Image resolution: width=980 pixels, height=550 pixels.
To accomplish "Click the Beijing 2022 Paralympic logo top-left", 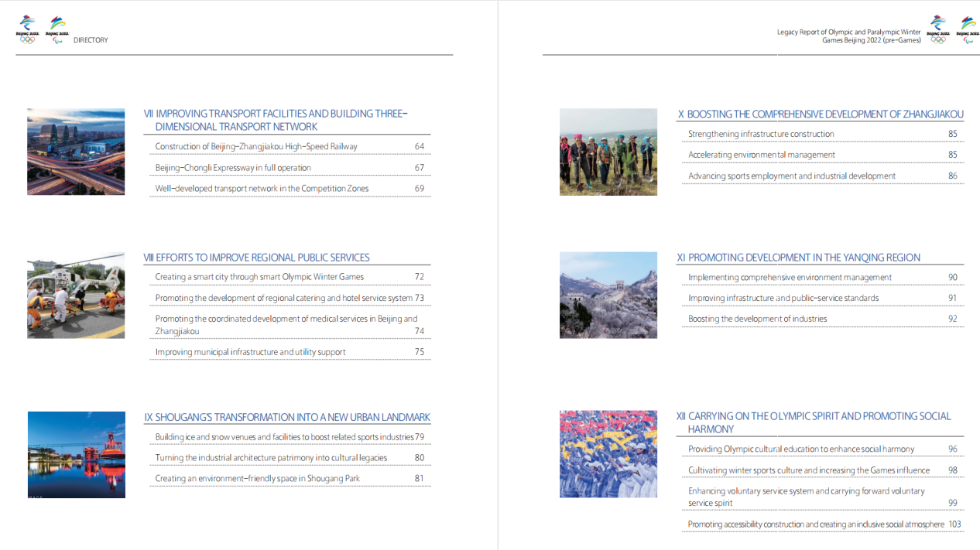I will coord(57,29).
